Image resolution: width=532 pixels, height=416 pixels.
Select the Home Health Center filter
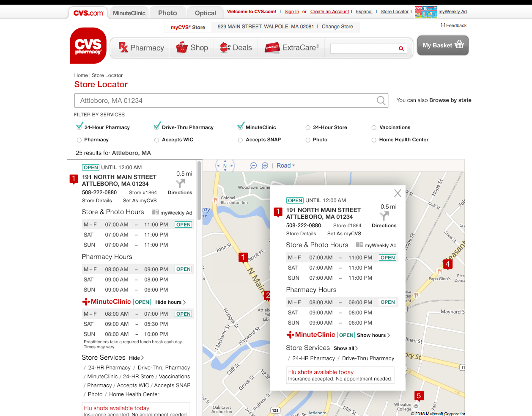click(x=374, y=140)
